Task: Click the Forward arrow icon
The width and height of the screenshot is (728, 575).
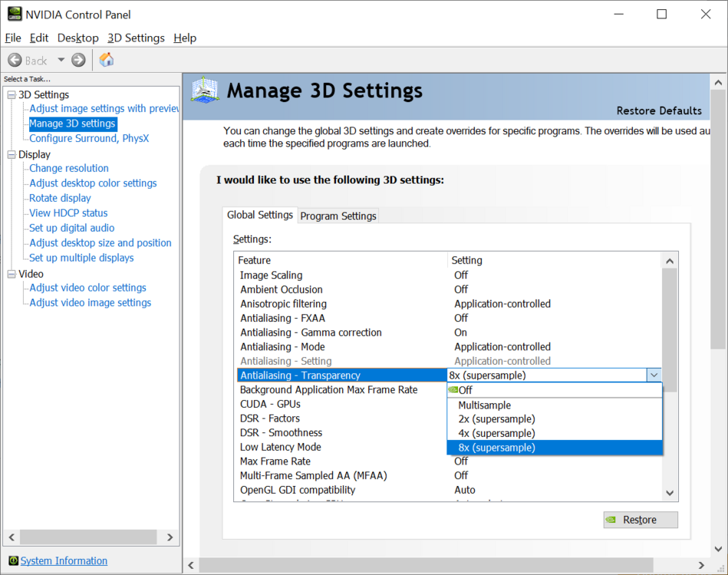Action: [78, 60]
